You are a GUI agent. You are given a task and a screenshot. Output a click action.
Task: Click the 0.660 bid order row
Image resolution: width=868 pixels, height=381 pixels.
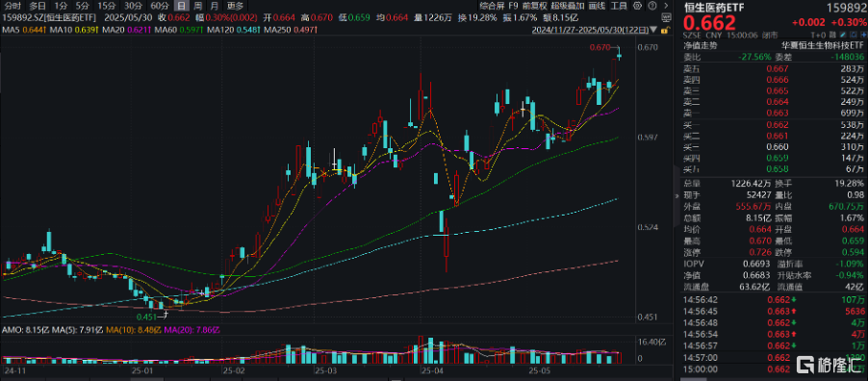(774, 147)
